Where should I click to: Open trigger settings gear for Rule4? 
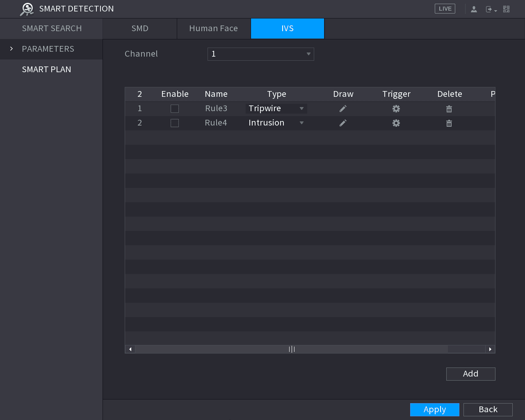pos(396,123)
